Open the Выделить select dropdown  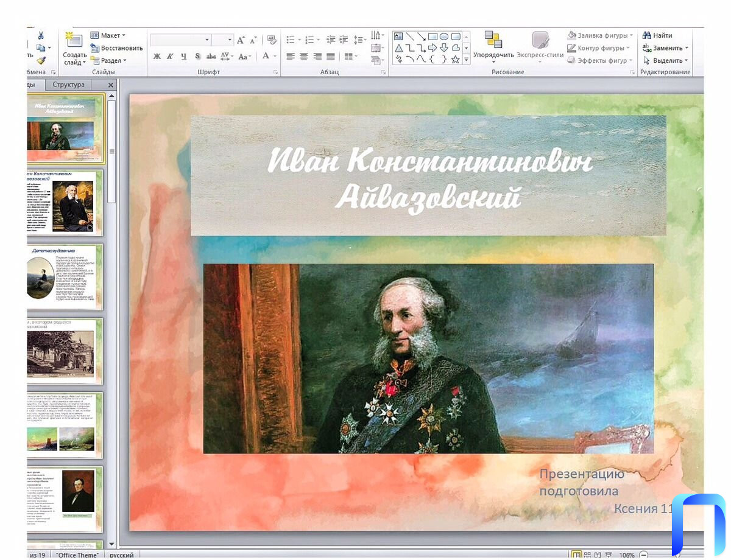click(x=666, y=61)
